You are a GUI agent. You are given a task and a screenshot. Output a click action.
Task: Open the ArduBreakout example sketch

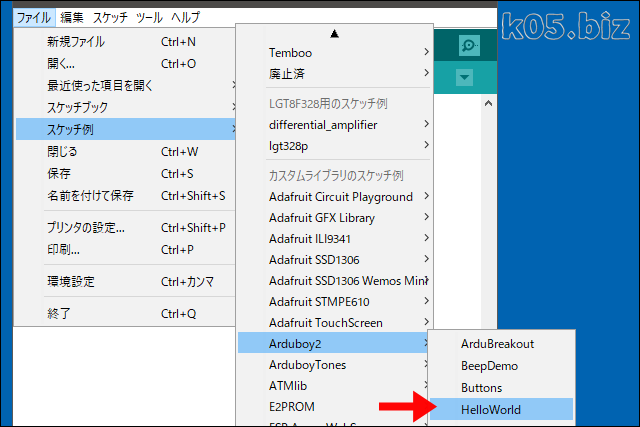(502, 344)
